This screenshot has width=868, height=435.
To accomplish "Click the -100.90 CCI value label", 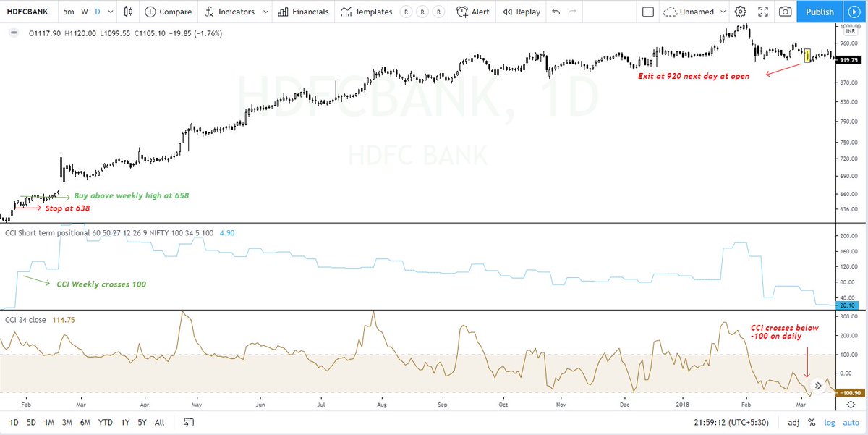I will coord(848,393).
